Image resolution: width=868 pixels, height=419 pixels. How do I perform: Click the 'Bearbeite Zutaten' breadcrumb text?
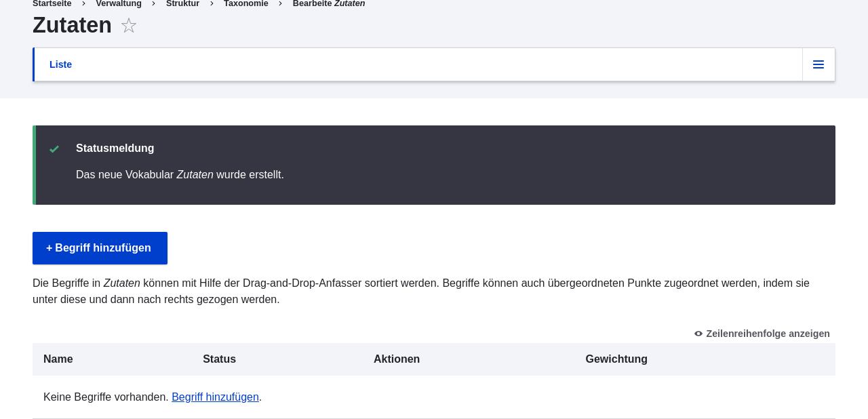(329, 3)
